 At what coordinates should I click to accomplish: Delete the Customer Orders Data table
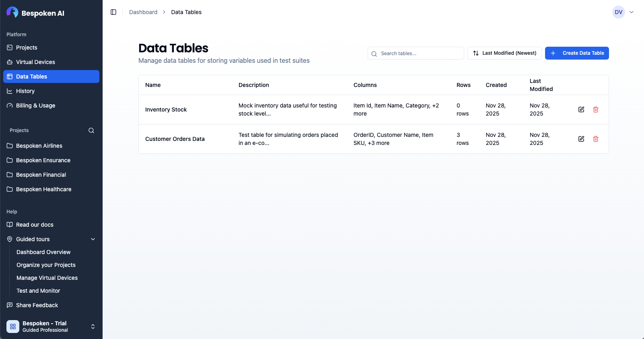tap(596, 139)
